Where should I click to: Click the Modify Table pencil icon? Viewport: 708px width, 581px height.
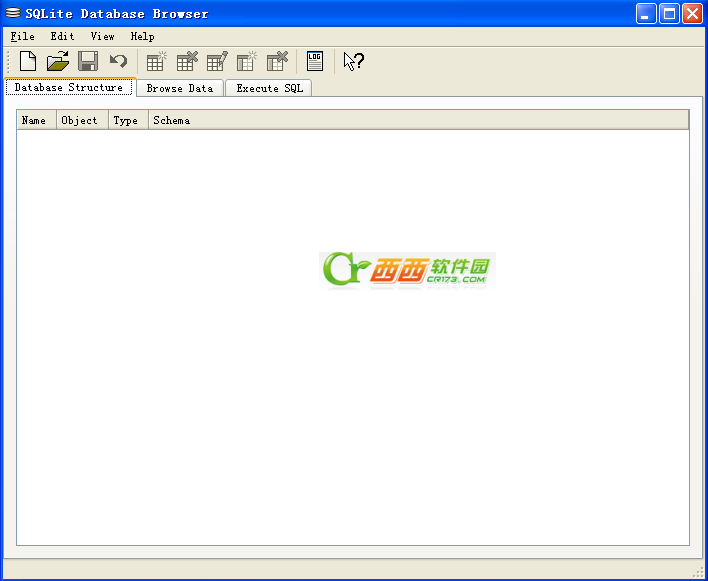tap(217, 61)
